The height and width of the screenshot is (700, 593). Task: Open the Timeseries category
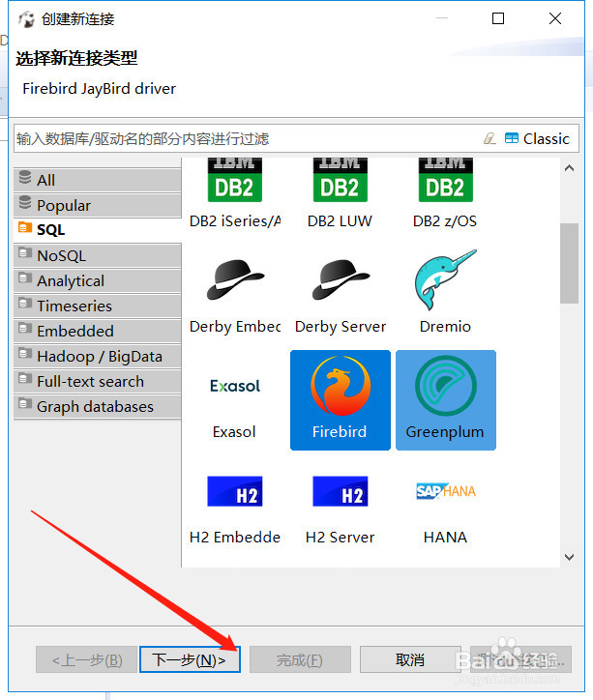coord(98,306)
